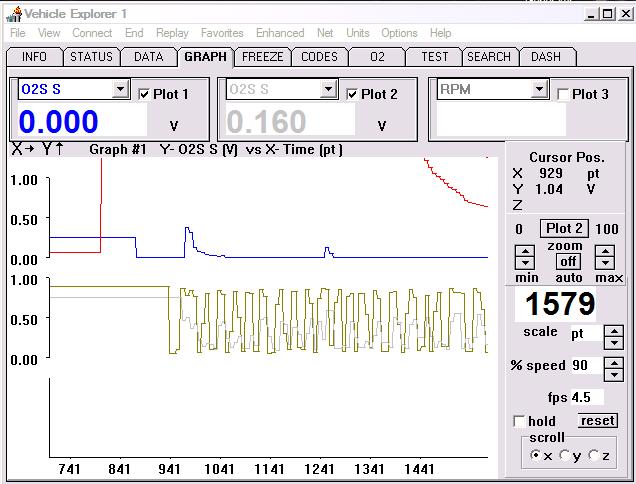The width and height of the screenshot is (636, 484).
Task: Decrease the % speed spinner
Action: pyautogui.click(x=614, y=372)
